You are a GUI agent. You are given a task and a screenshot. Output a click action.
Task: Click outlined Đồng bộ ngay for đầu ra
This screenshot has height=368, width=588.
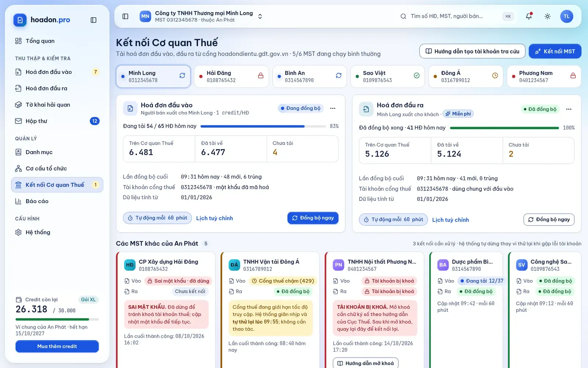pos(549,220)
